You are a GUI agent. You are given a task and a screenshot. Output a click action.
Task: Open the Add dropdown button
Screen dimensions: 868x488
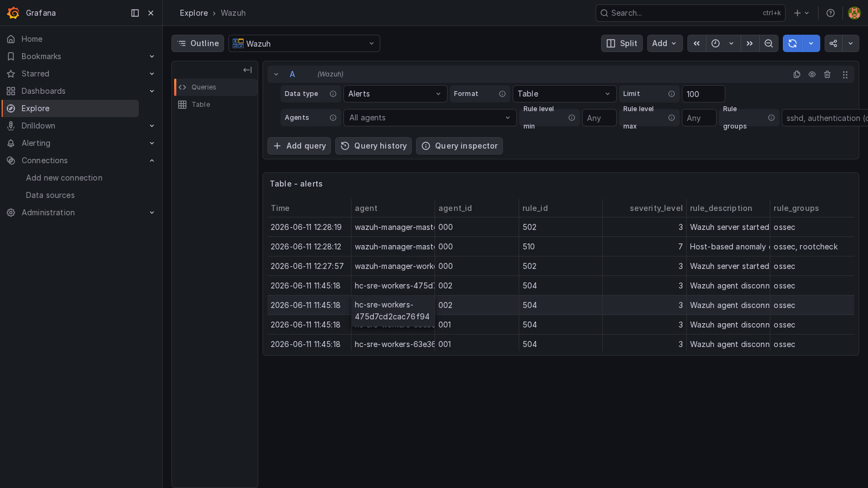pyautogui.click(x=665, y=43)
